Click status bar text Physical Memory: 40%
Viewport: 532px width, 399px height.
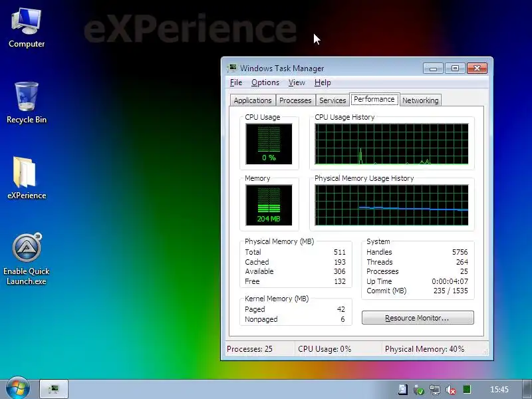pyautogui.click(x=424, y=348)
